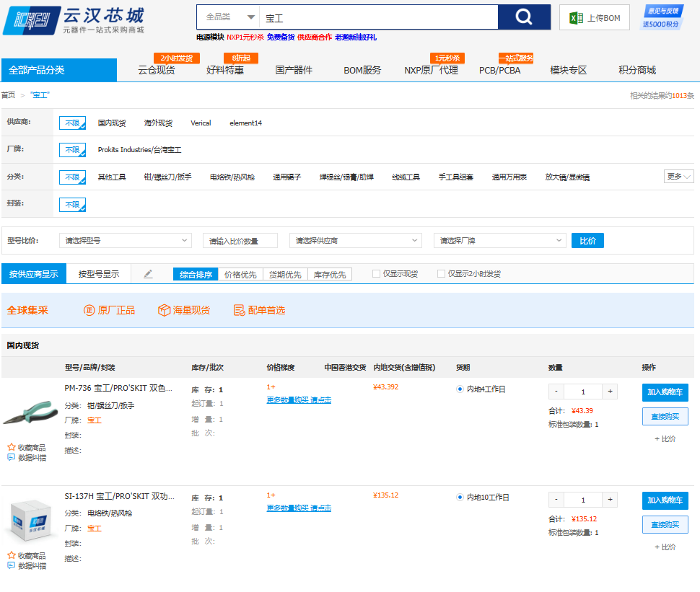Sort results by 综合排序

pyautogui.click(x=196, y=274)
